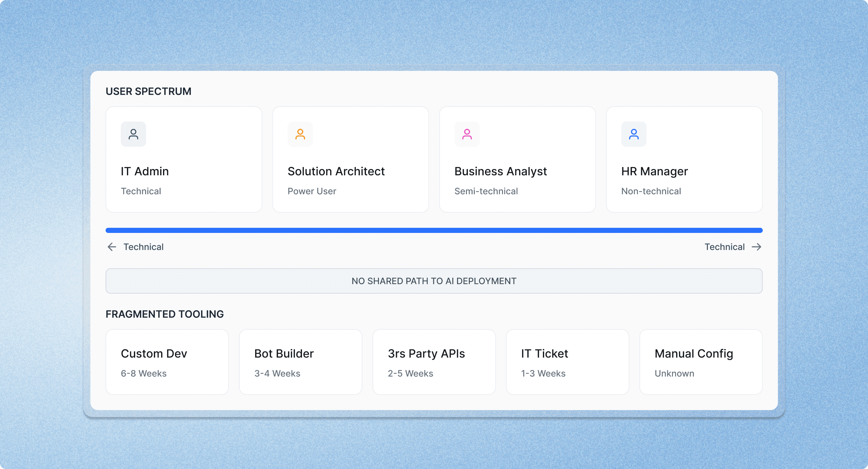The height and width of the screenshot is (469, 868).
Task: Click the blue HR Manager user icon
Action: pyautogui.click(x=633, y=134)
